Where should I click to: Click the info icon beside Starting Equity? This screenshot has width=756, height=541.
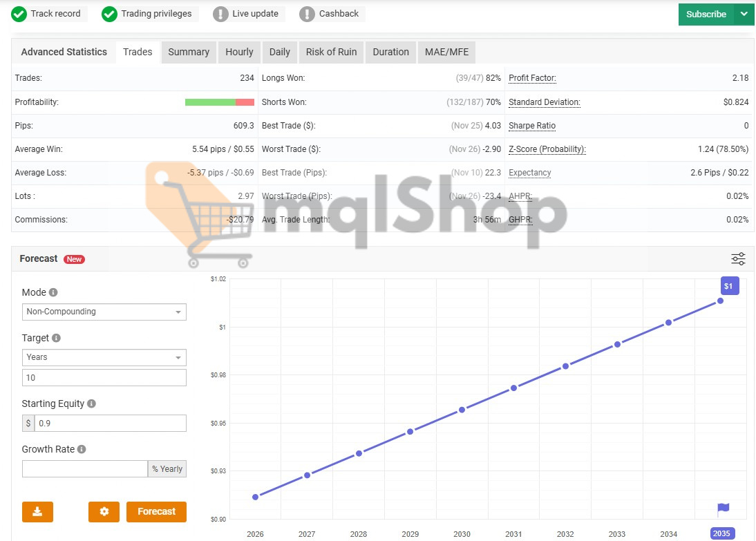[x=92, y=404]
